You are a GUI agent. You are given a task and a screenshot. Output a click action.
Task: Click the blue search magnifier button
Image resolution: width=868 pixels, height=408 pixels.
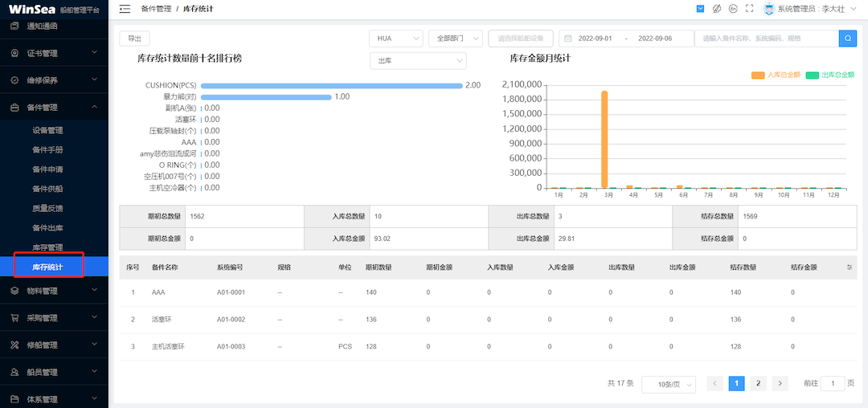(x=848, y=38)
